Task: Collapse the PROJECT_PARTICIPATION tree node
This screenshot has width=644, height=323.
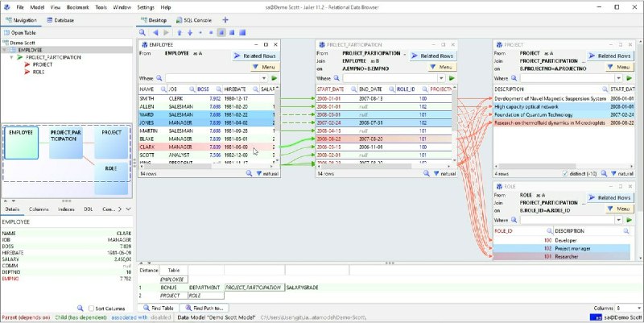Action: [12, 57]
